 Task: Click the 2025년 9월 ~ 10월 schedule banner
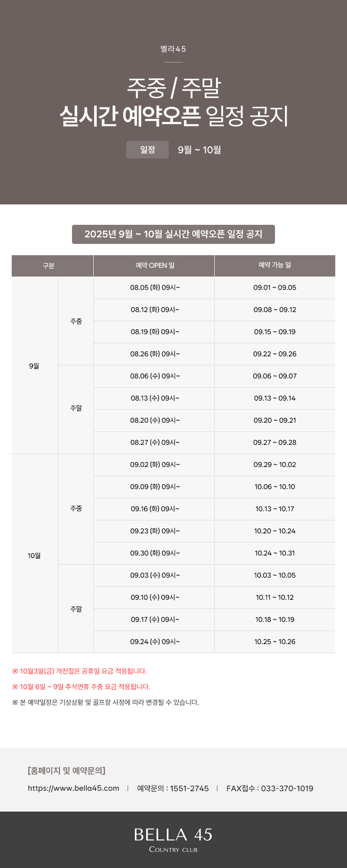coord(173,234)
